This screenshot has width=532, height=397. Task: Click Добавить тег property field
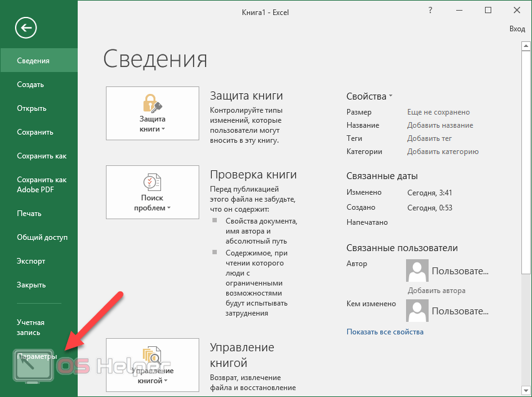[x=429, y=138]
